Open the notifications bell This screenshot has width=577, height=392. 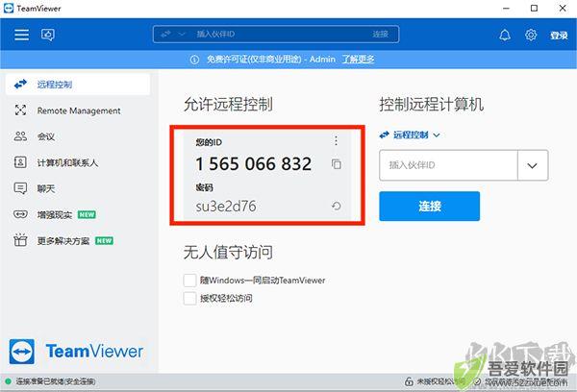(505, 35)
